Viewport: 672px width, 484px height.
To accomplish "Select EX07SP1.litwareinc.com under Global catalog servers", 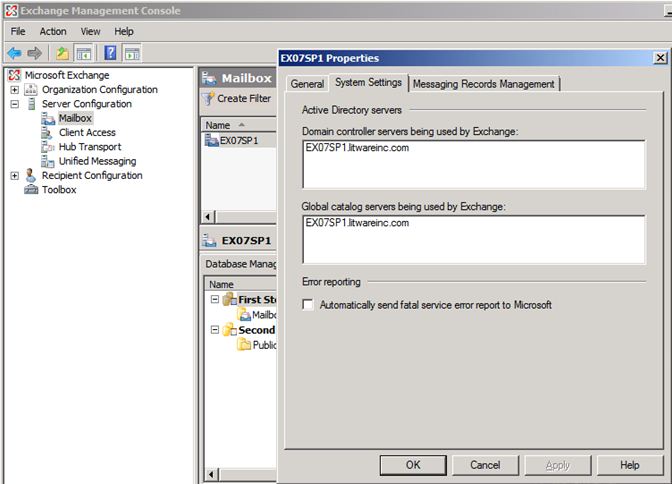I will (x=357, y=223).
